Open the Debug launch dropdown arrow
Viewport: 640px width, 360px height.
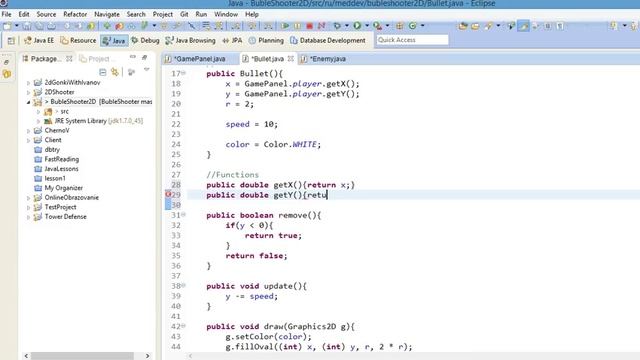pyautogui.click(x=347, y=26)
